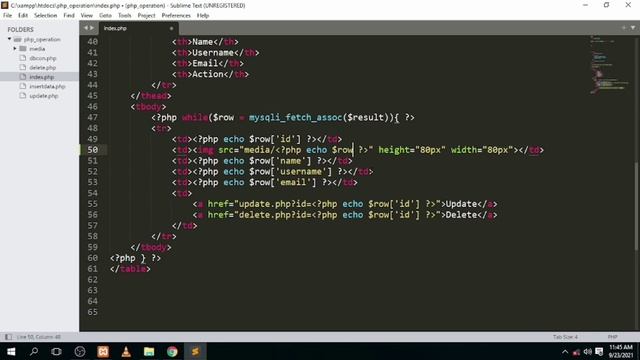
Task: Open the Project menu
Action: click(x=146, y=16)
